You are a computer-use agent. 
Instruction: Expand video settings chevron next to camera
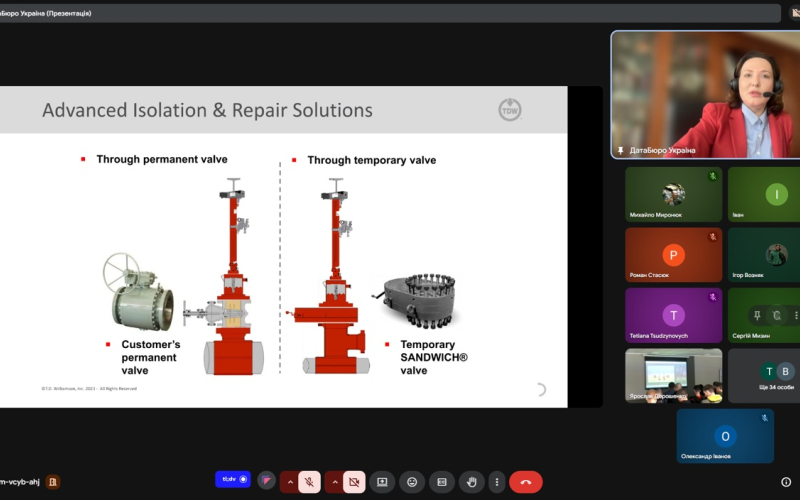tap(334, 482)
